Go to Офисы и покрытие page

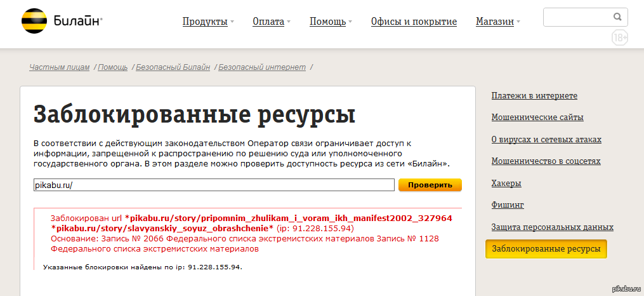(x=414, y=22)
